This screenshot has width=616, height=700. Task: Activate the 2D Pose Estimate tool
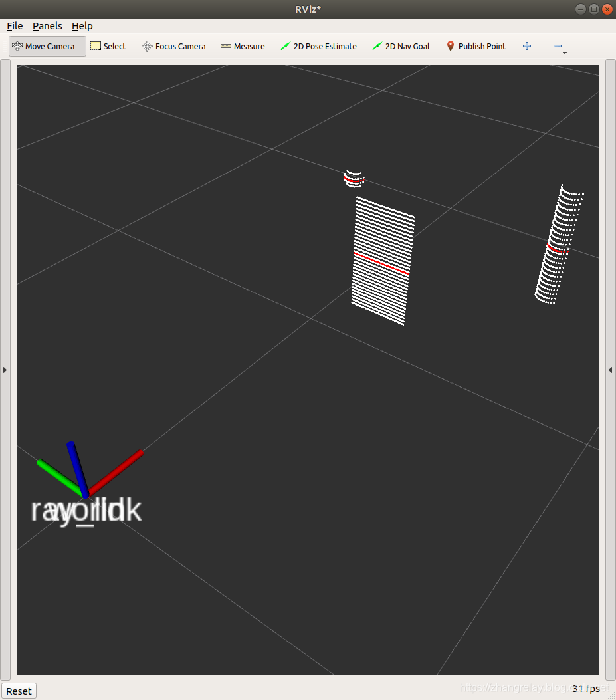coord(319,46)
